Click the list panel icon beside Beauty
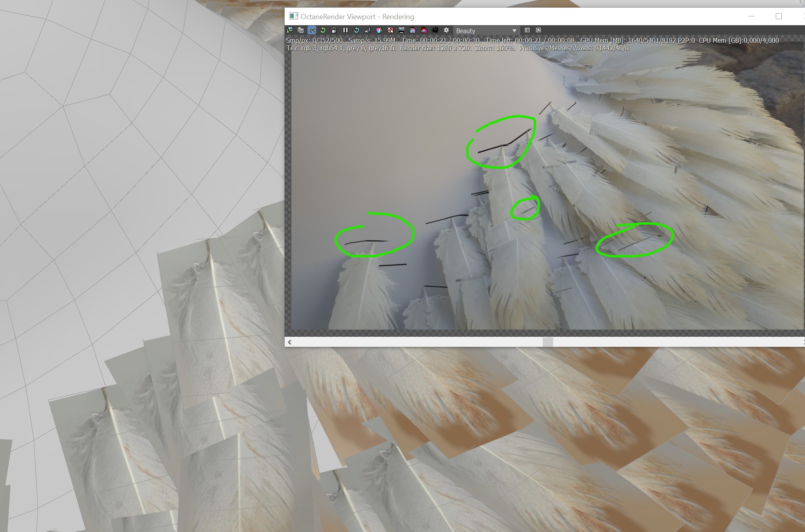 [527, 30]
